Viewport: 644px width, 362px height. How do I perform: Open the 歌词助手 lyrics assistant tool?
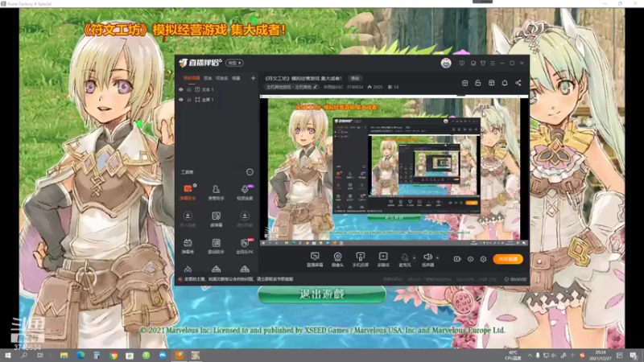pyautogui.click(x=216, y=246)
